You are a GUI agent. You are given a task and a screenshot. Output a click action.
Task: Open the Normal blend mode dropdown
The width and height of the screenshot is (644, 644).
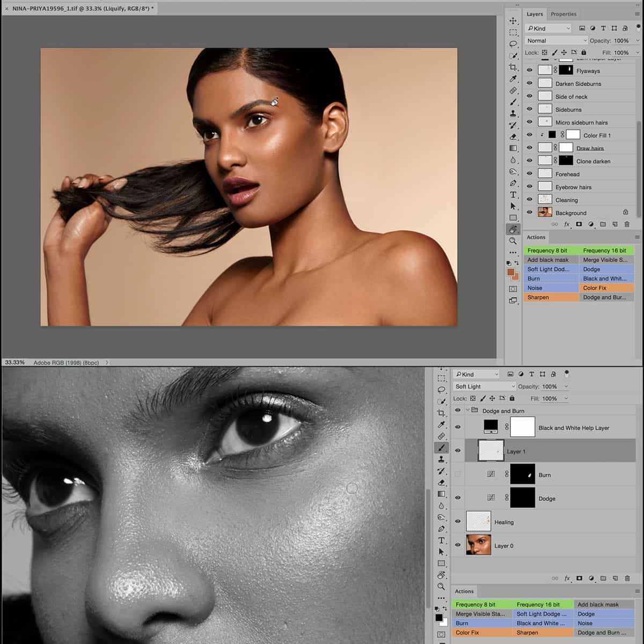pyautogui.click(x=555, y=40)
